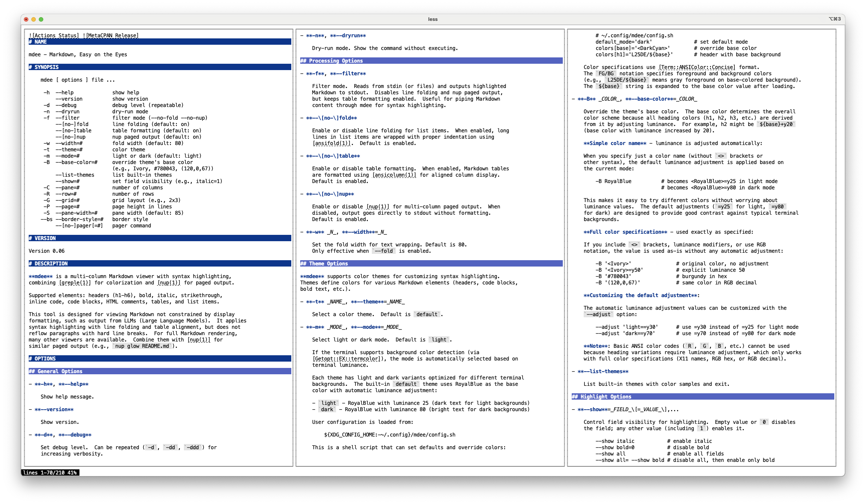Click the '## General Options' heading bar
The width and height of the screenshot is (866, 504).
pyautogui.click(x=56, y=371)
